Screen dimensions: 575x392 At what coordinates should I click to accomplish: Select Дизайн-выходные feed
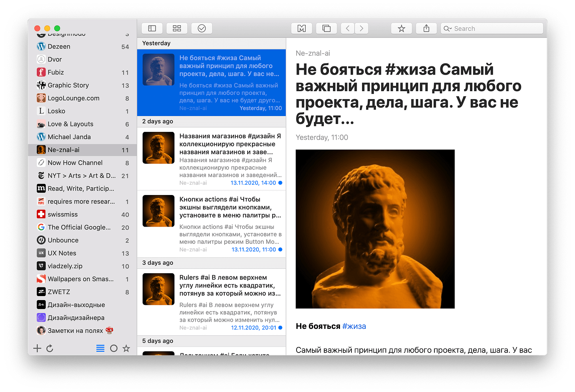pos(83,305)
